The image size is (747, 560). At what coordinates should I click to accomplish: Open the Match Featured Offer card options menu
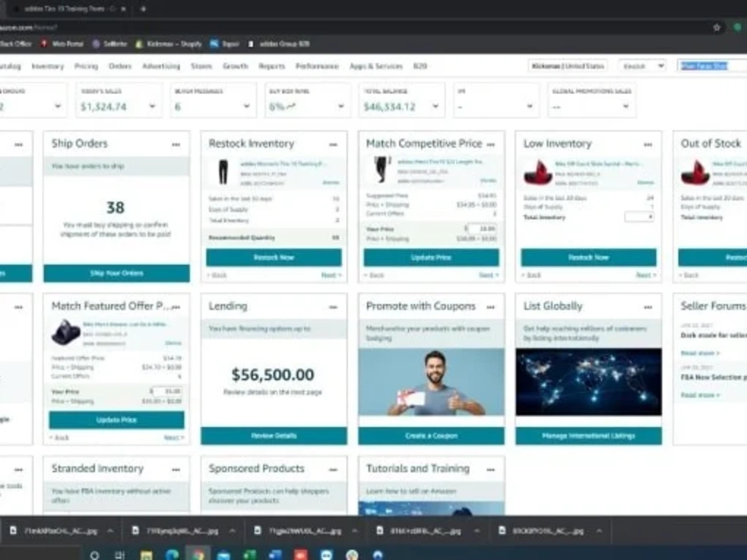click(x=176, y=307)
